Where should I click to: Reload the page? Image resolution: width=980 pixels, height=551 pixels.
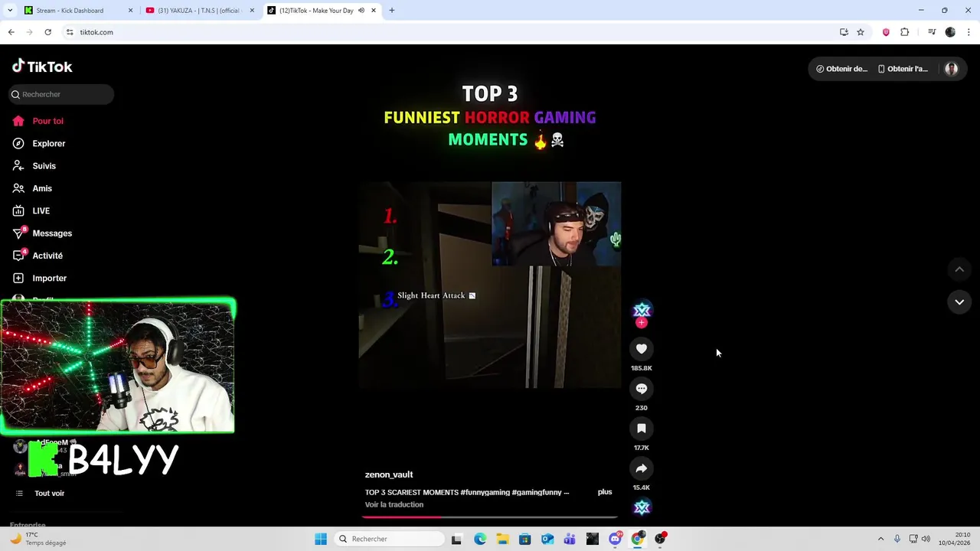click(47, 32)
